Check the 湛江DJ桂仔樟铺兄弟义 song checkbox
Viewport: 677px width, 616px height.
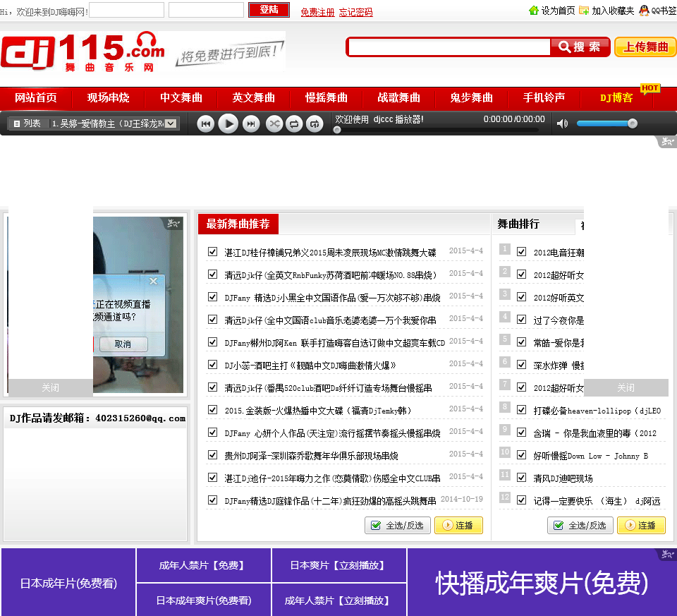tap(212, 251)
